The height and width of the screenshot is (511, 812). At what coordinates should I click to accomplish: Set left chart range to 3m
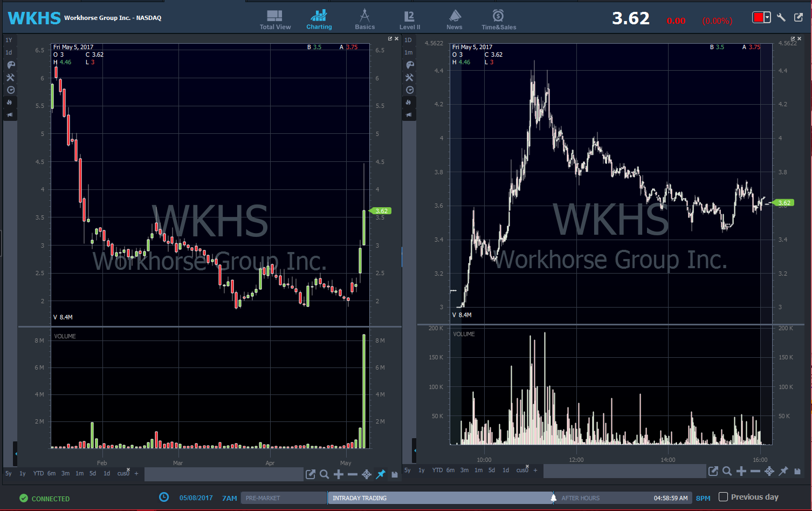tap(65, 473)
